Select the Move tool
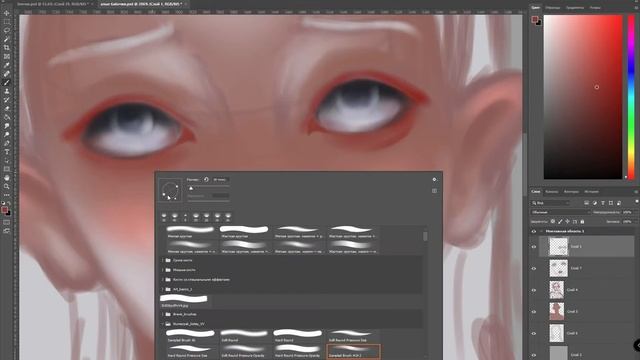 point(7,13)
